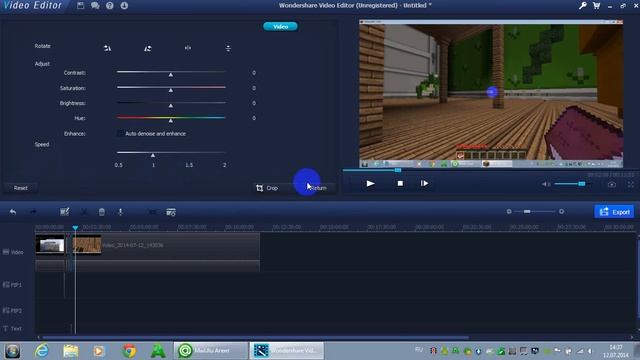Click the timeline playhead marker
This screenshot has height=360, width=640.
pos(75,227)
